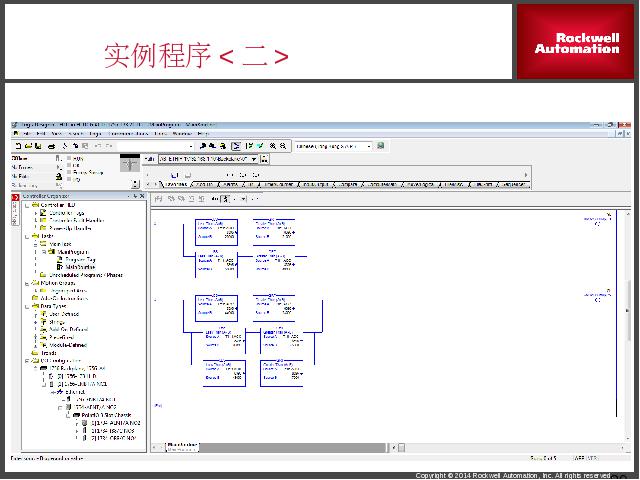640x480 pixels.
Task: Pin the Controller Organizer panel
Action: coord(135,196)
